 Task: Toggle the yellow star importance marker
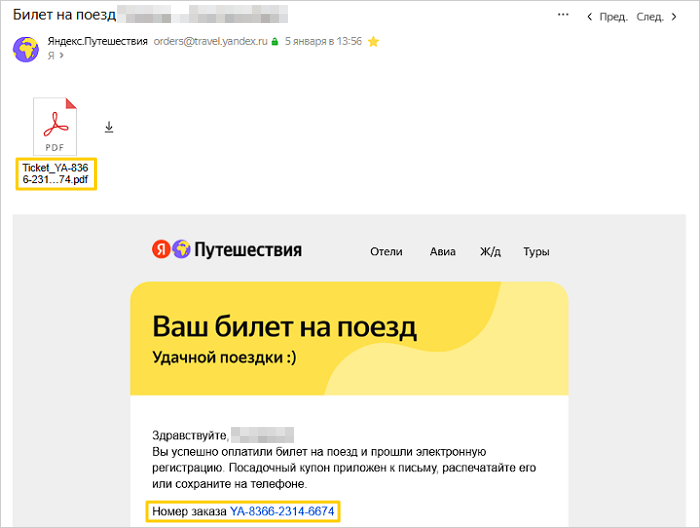(373, 42)
